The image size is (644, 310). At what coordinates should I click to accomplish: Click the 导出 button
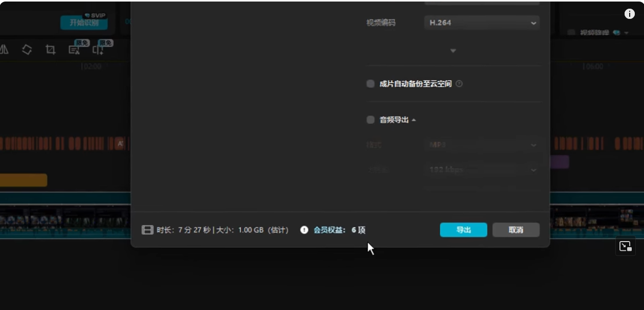point(463,230)
